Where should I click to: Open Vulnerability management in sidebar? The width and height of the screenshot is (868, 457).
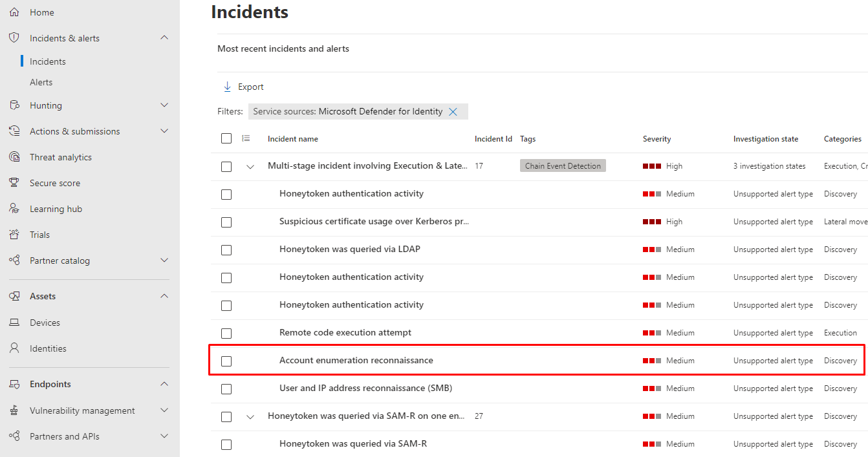coord(82,410)
